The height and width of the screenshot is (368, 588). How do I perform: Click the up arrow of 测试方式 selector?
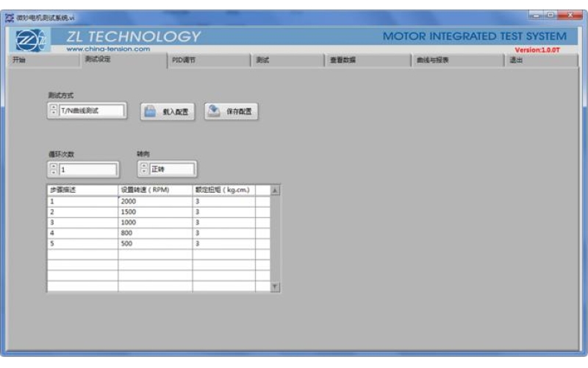click(53, 107)
